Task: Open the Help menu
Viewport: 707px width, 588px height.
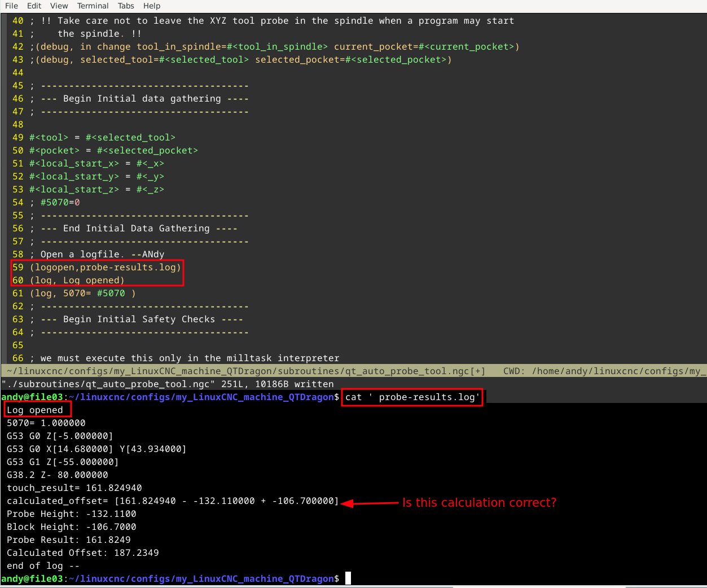Action: point(152,6)
